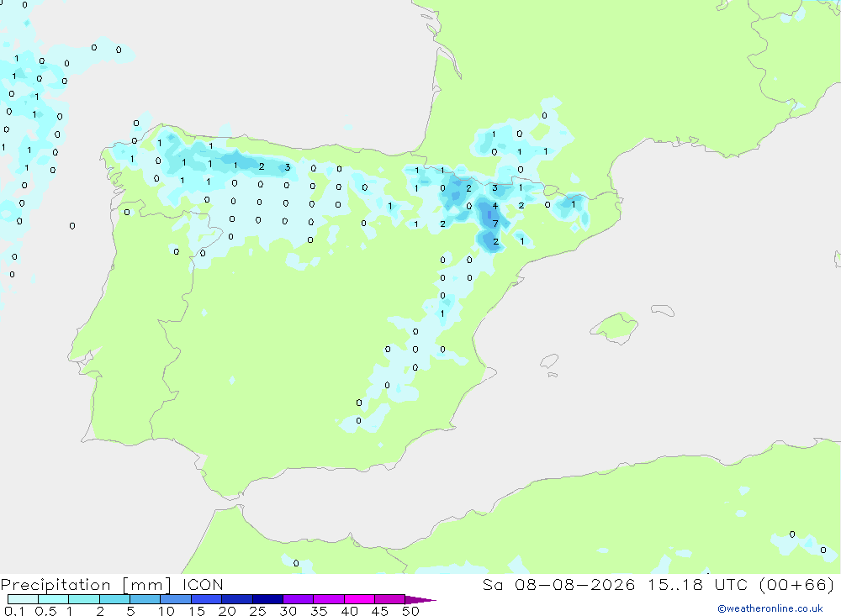Image resolution: width=841 pixels, height=616 pixels.
Task: Select the "(00+66)" forecast offset text
Action: [797, 584]
